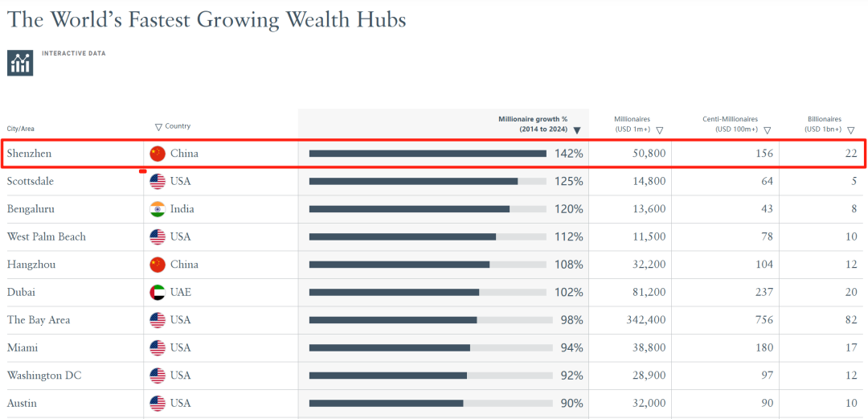Screen dimensions: 868x419
Task: Click the West Palm Beach city name
Action: (47, 236)
